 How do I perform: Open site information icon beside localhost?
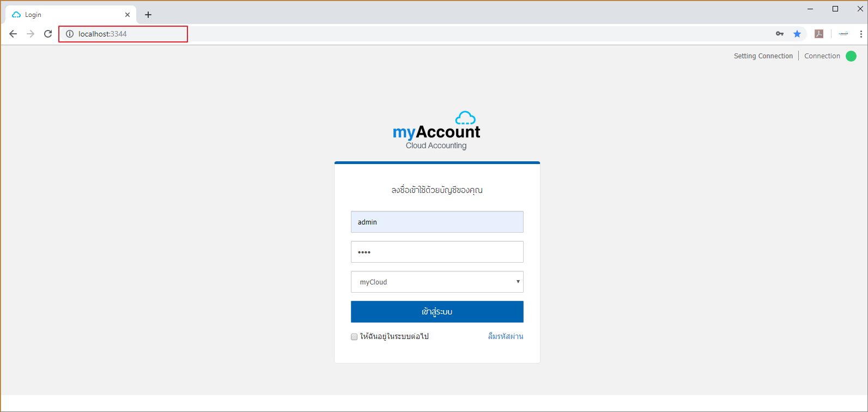click(70, 34)
